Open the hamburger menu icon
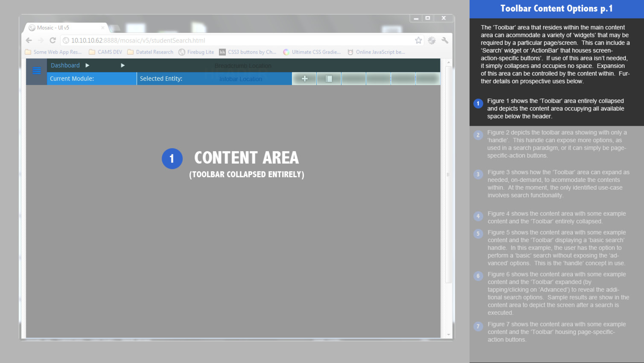The image size is (644, 363). [36, 71]
